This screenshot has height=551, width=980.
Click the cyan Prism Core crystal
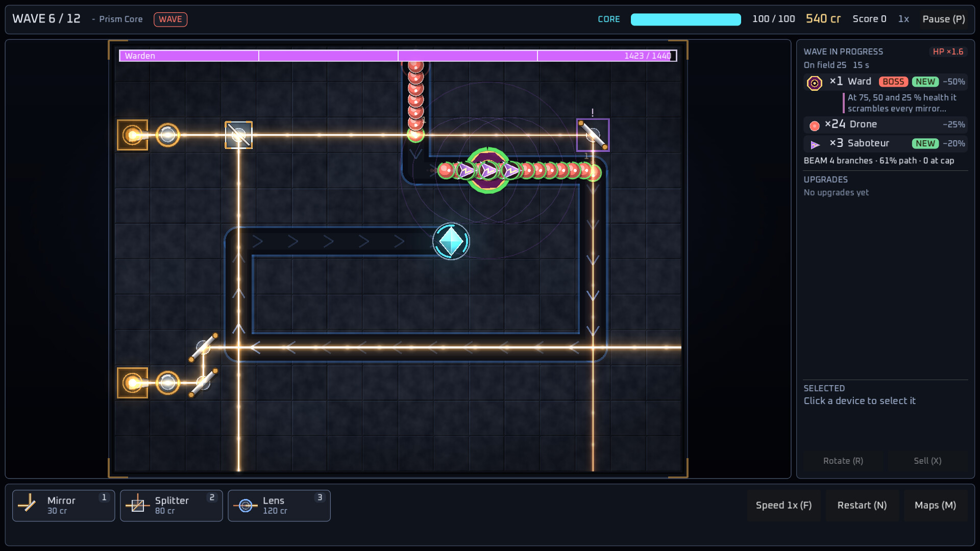pyautogui.click(x=451, y=241)
